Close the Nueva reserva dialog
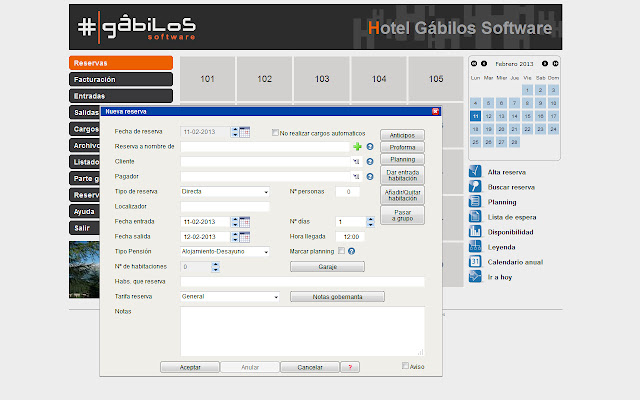Screen dimensions: 640x400 click(x=436, y=111)
